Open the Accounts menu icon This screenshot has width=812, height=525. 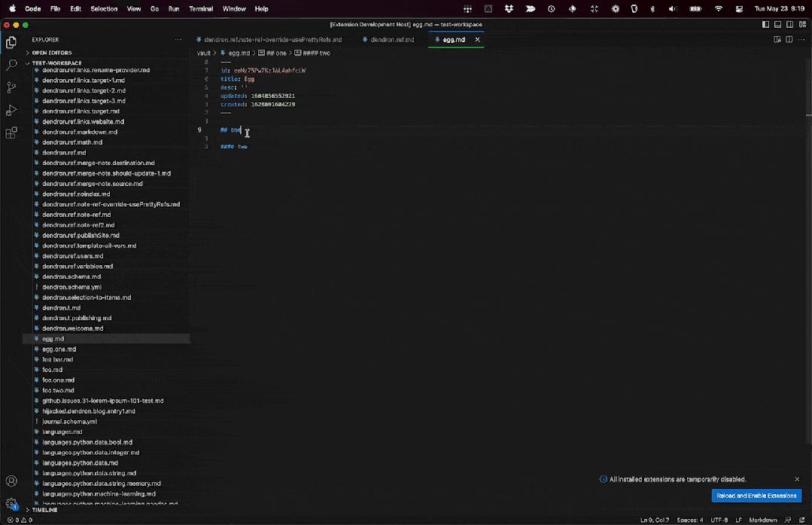click(11, 481)
